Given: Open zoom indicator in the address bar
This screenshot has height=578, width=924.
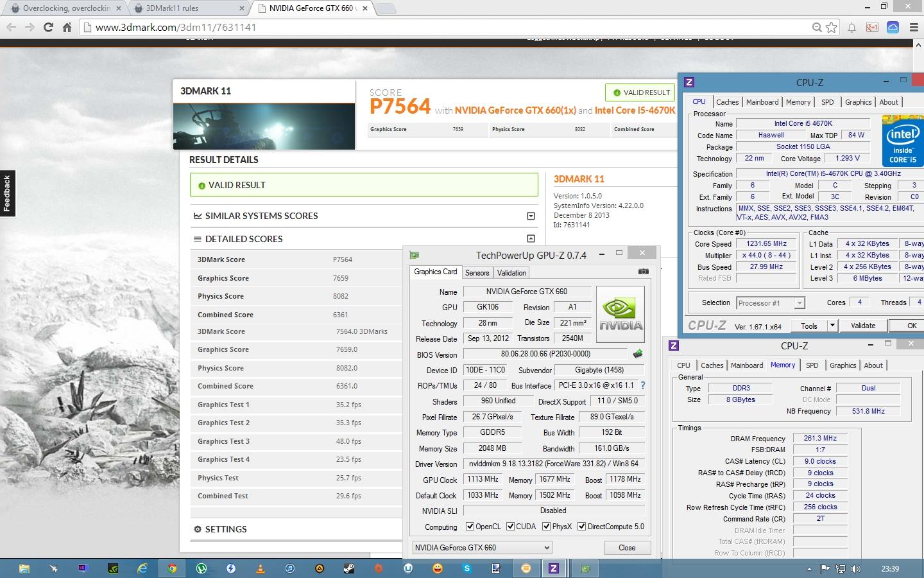Looking at the screenshot, I should (817, 28).
